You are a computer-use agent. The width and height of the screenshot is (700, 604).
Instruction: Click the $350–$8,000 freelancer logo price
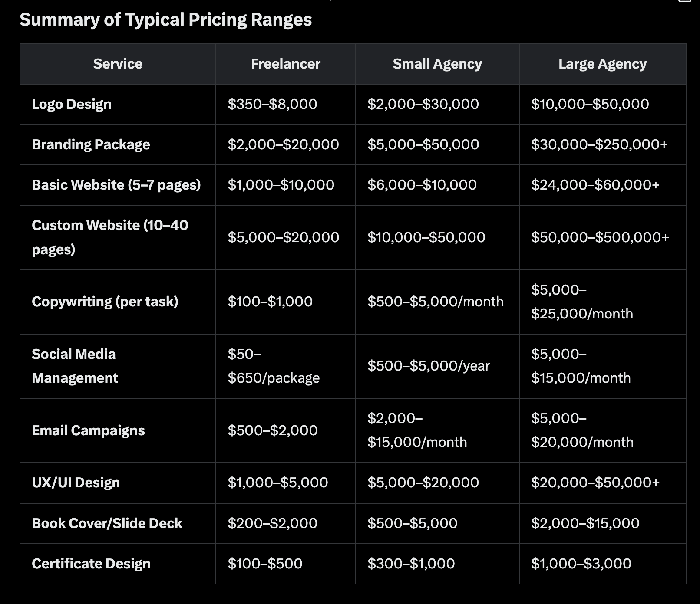(x=272, y=105)
